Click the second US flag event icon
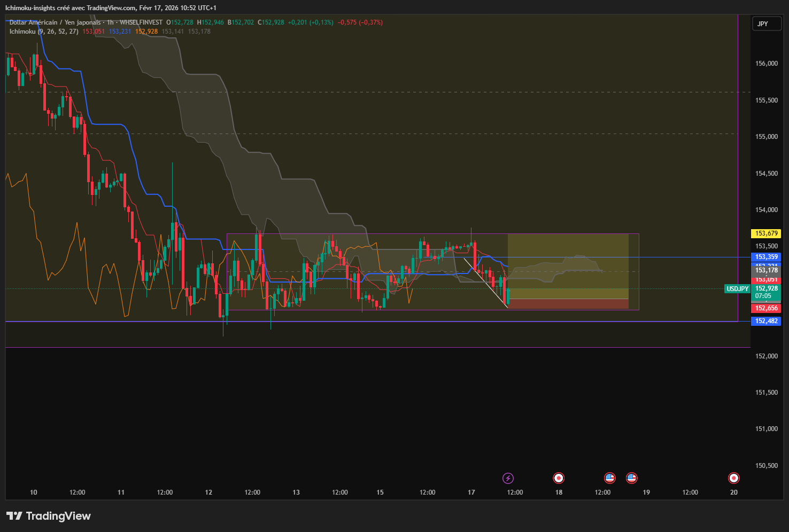 tap(632, 478)
